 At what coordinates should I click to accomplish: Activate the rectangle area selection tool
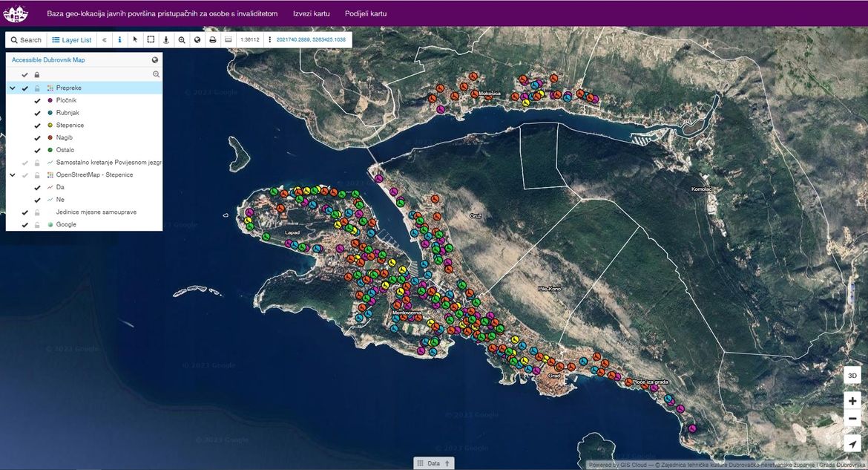pos(151,40)
